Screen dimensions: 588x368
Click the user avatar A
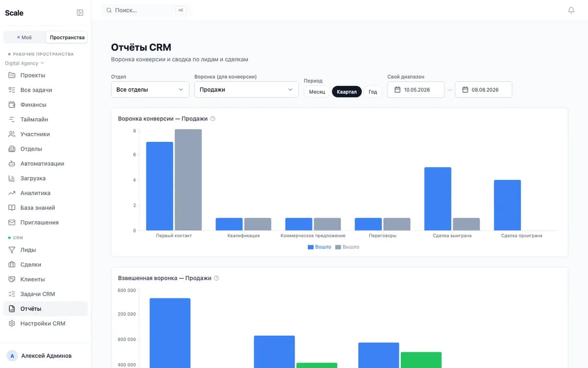[x=12, y=356]
